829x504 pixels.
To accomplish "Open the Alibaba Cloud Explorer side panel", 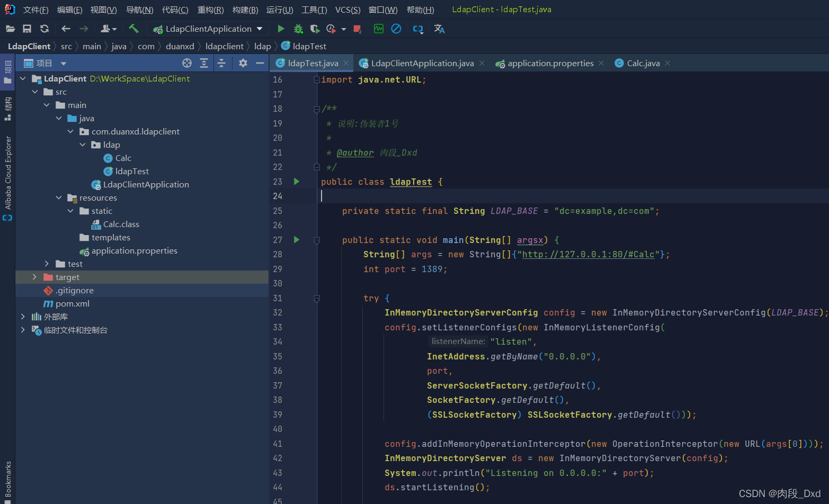I will pyautogui.click(x=7, y=178).
